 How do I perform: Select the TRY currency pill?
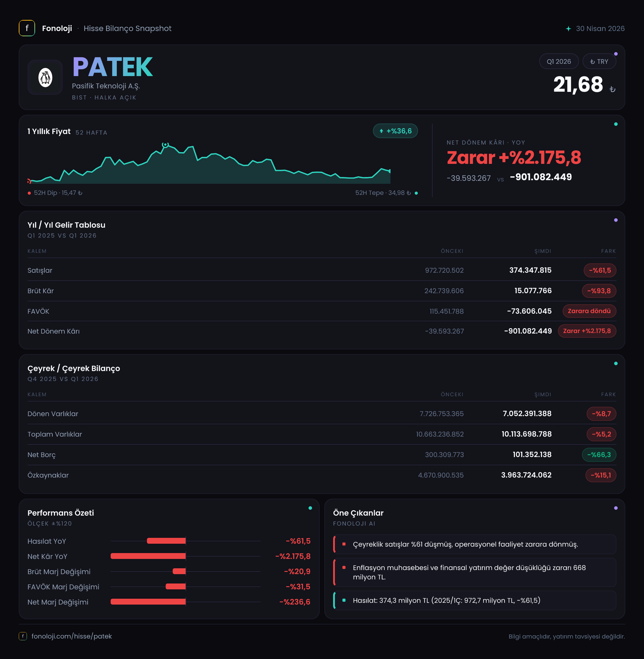pos(599,61)
